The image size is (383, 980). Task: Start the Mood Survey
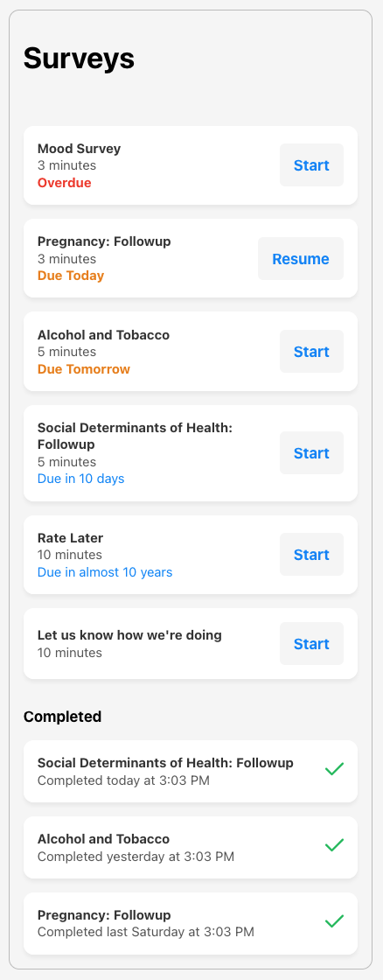(x=311, y=165)
